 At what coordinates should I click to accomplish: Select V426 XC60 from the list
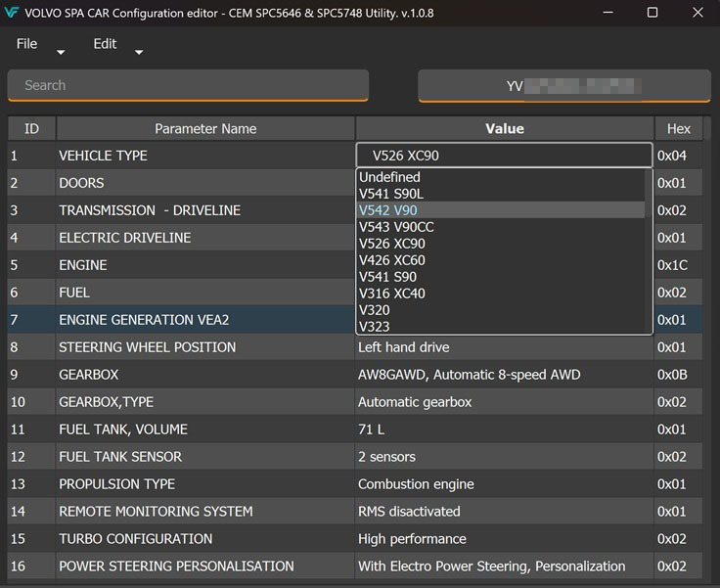[x=501, y=260]
